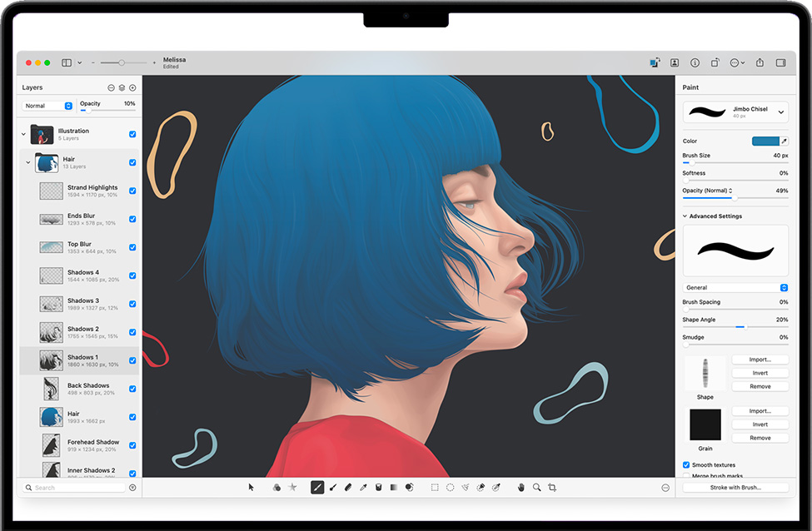Open the Color Adjustments tool
The width and height of the screenshot is (812, 531).
point(276,487)
